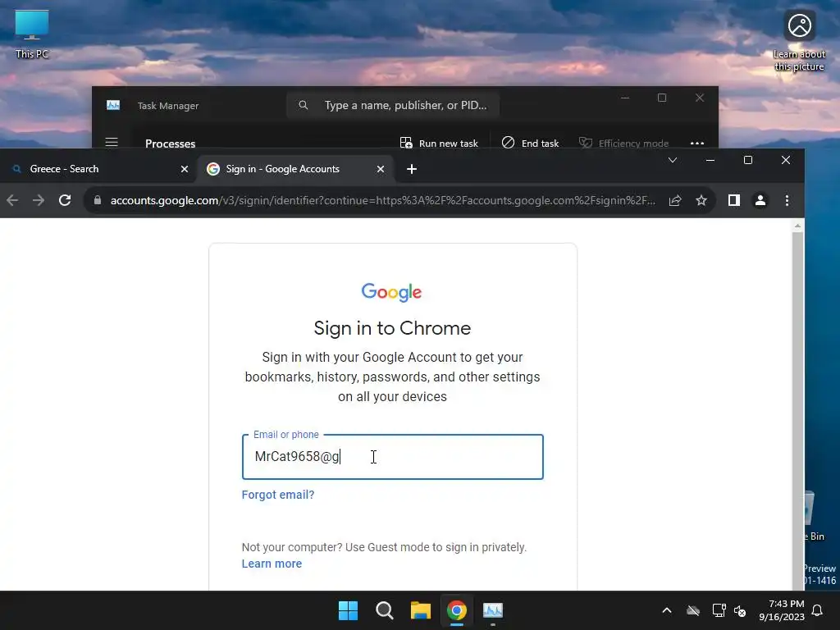
Task: Click End task in Task Manager
Action: click(x=530, y=143)
